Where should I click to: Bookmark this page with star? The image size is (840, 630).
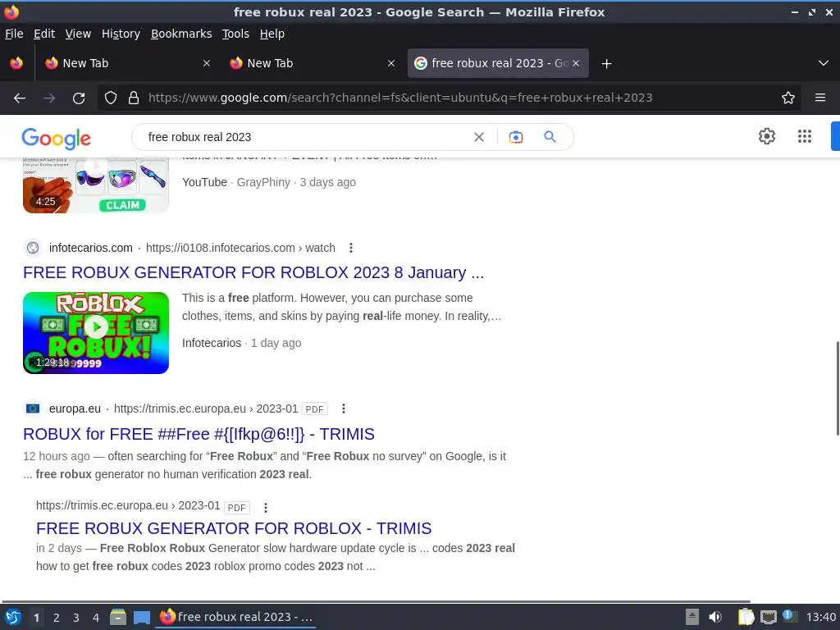(787, 98)
